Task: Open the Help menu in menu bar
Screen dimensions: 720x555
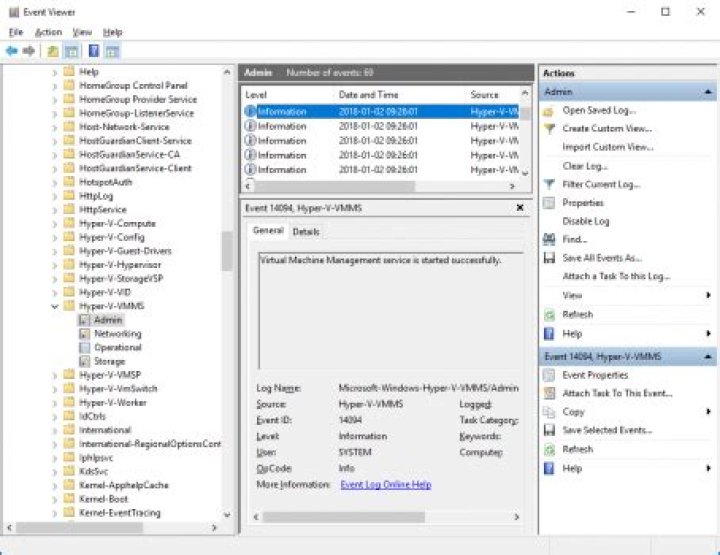Action: pyautogui.click(x=112, y=32)
